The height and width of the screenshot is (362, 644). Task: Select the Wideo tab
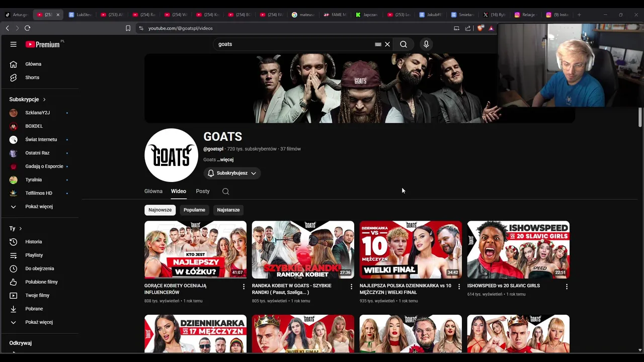178,191
